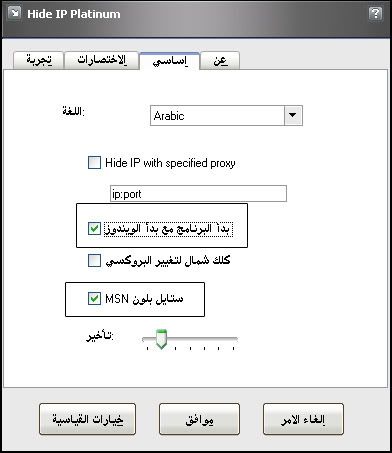Click the Hide IP Platinum title text
Image resolution: width=392 pixels, height=453 pixels.
(x=74, y=14)
